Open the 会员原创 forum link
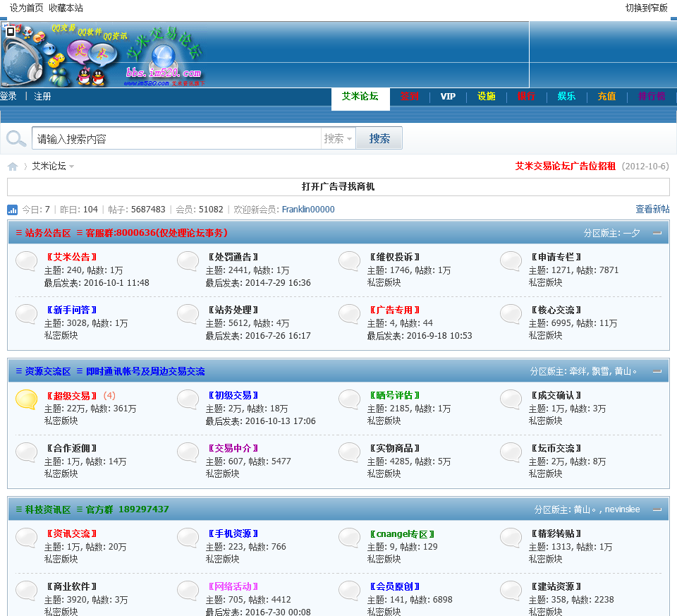 tap(395, 586)
